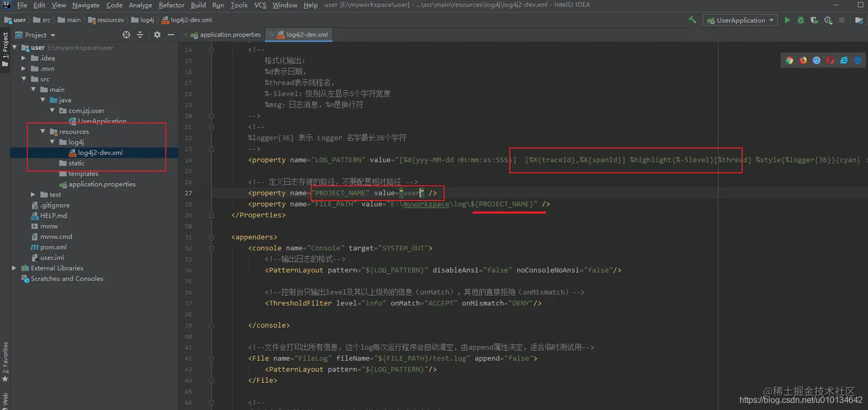Click the Collapse All icon in Project panel
This screenshot has width=868, height=410.
tap(139, 35)
